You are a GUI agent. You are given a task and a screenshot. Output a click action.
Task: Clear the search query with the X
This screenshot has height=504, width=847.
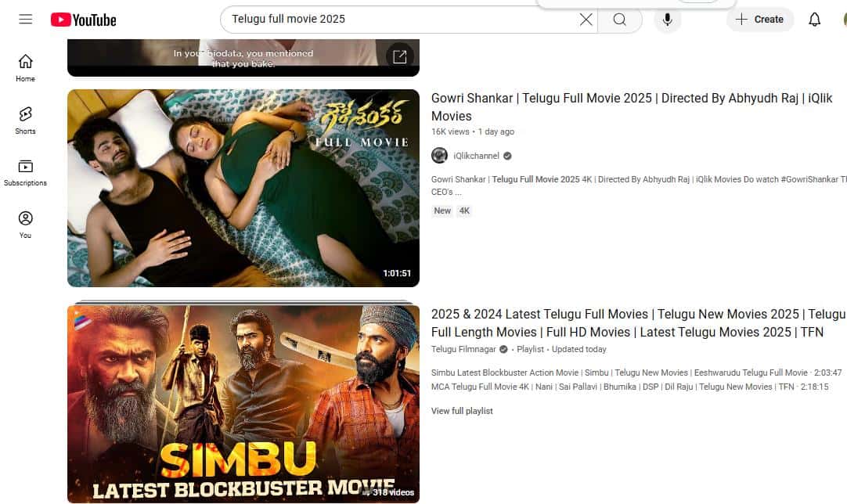(x=586, y=20)
